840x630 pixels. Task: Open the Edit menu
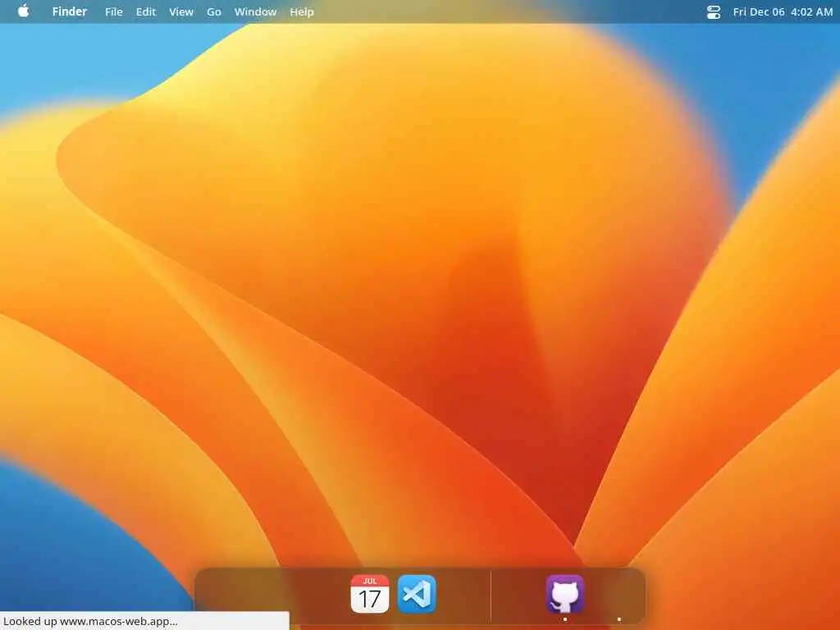pos(146,11)
